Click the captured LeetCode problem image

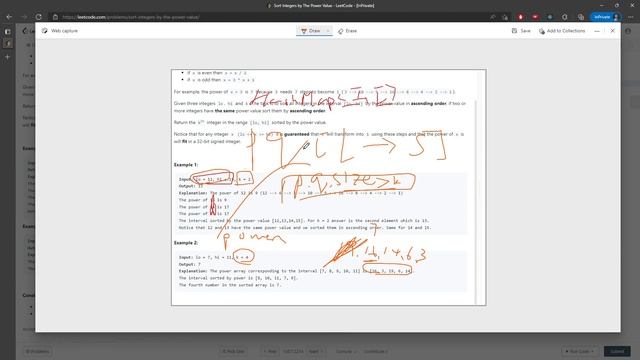(x=329, y=187)
